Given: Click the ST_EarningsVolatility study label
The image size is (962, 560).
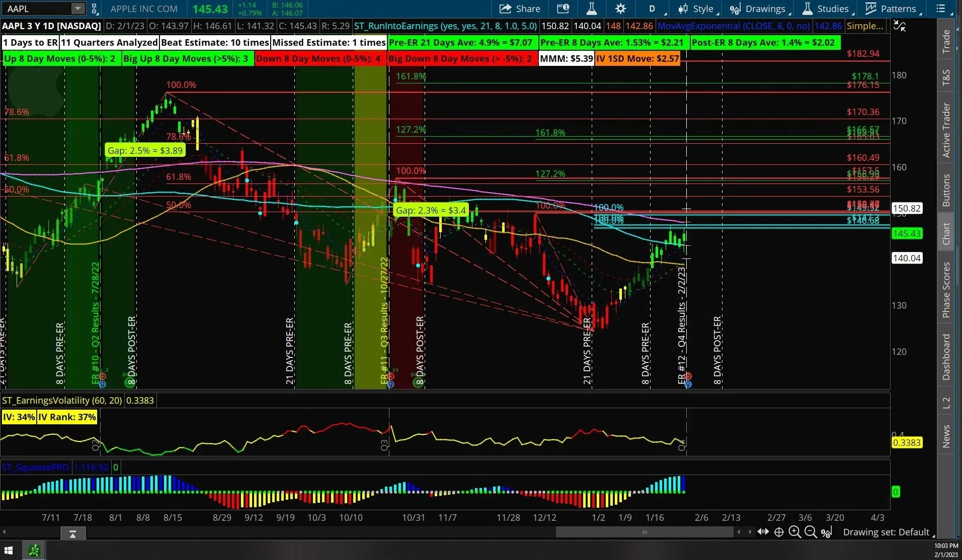Looking at the screenshot, I should pyautogui.click(x=62, y=401).
